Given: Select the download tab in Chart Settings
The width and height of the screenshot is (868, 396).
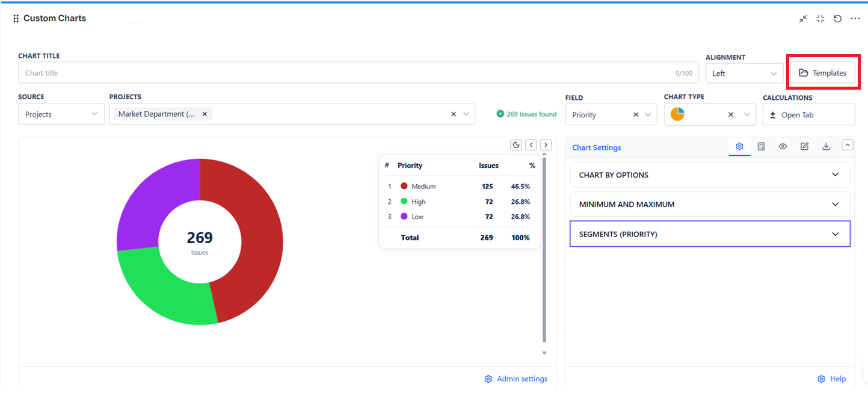Looking at the screenshot, I should point(826,146).
